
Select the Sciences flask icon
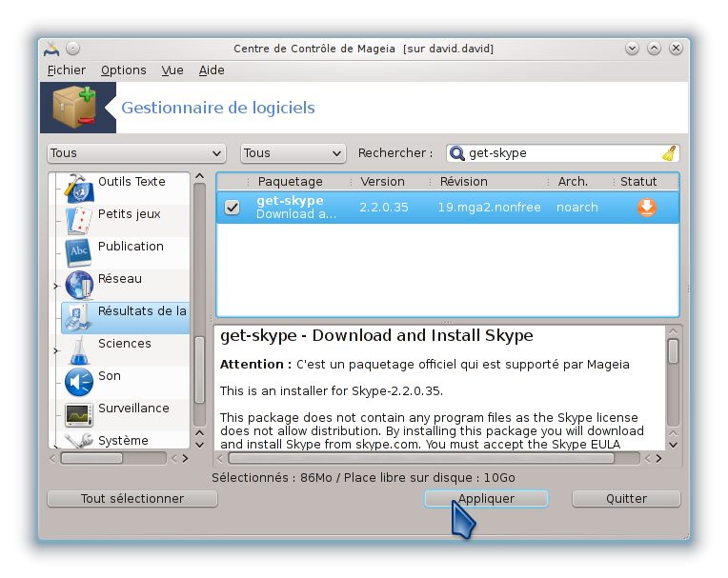[x=79, y=350]
